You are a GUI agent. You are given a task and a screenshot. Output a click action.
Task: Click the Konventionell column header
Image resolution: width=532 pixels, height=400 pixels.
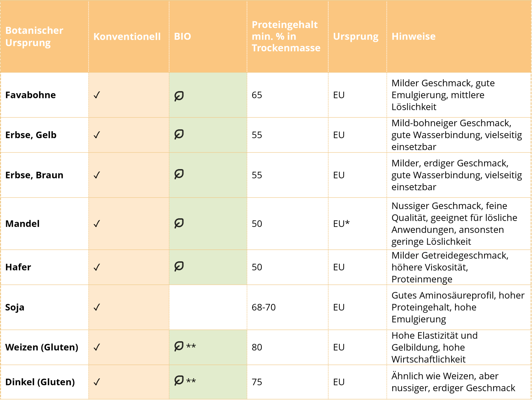click(x=127, y=37)
